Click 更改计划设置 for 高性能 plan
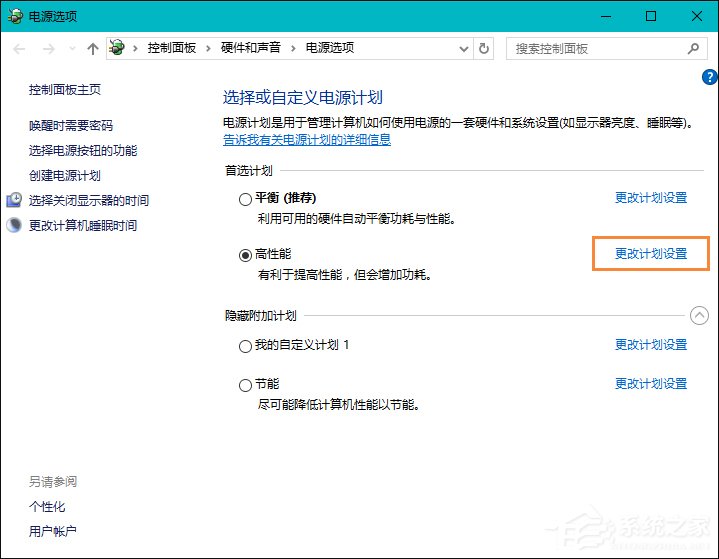Screen dimensions: 719x559 pos(651,253)
